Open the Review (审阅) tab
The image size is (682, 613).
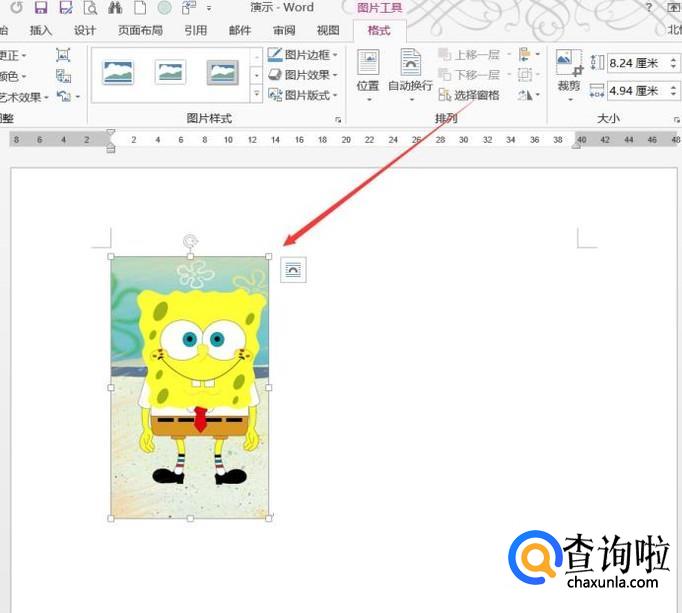point(284,31)
